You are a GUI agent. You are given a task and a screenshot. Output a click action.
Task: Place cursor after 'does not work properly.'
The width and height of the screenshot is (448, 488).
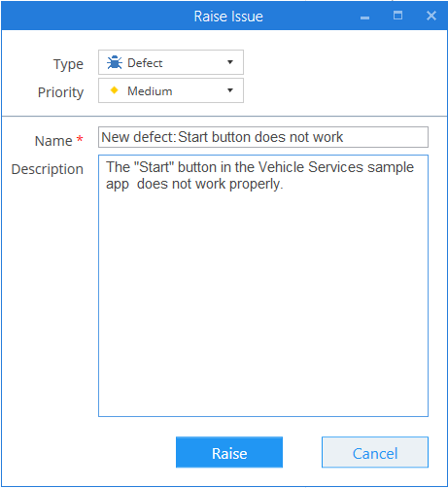point(284,184)
